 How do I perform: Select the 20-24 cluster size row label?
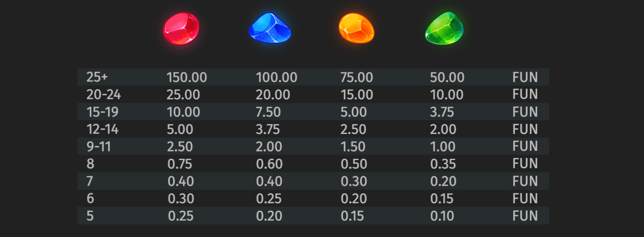(103, 94)
